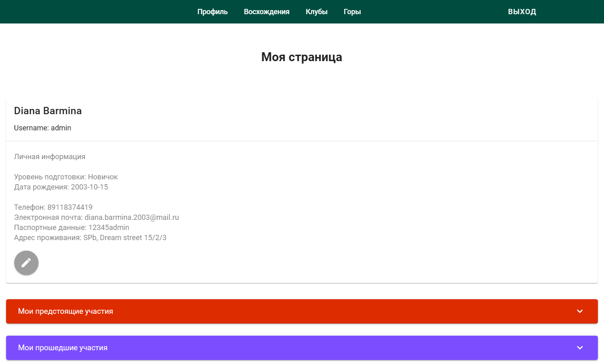
Task: Click the 'Мои предстоящие участия' header text
Action: pyautogui.click(x=66, y=311)
